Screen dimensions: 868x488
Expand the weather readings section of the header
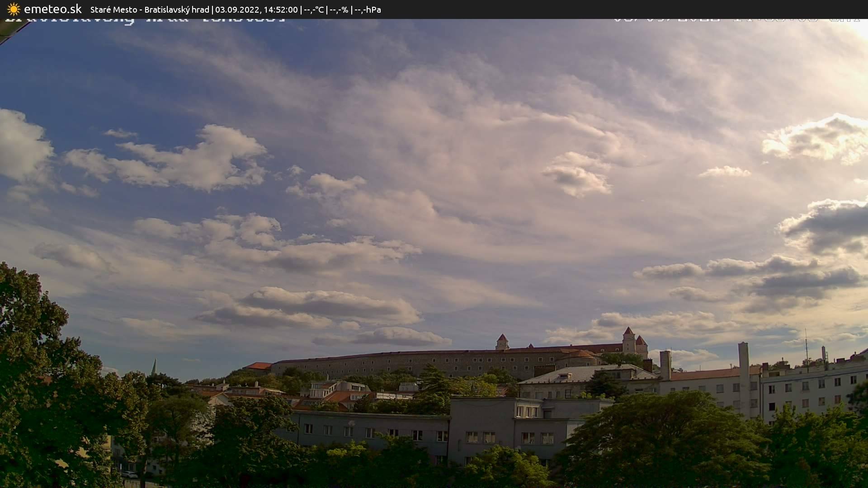(344, 9)
